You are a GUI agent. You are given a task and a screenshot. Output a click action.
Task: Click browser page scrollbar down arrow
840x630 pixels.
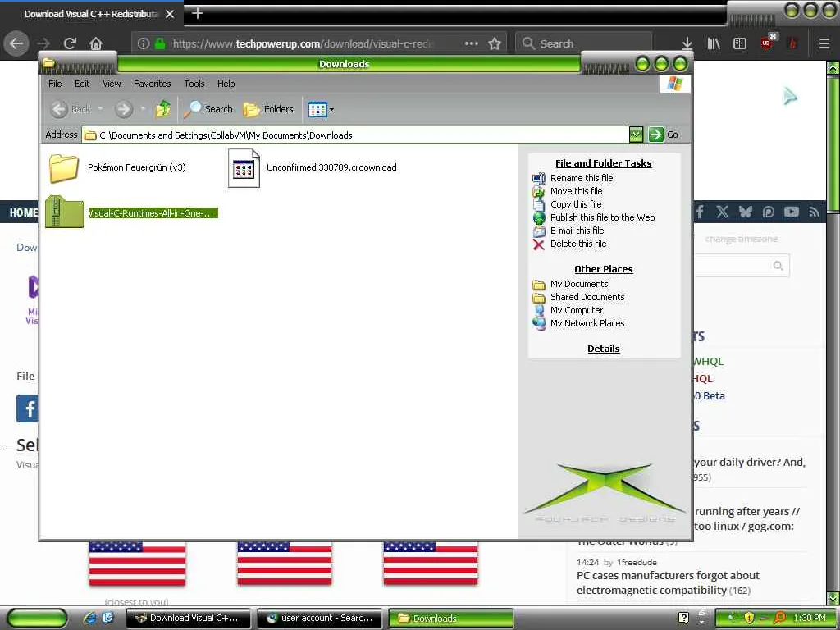click(x=833, y=597)
